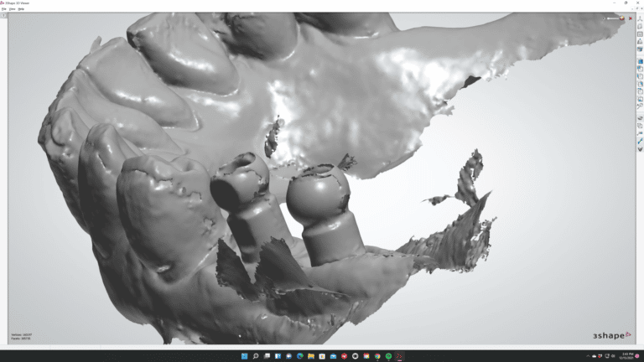The width and height of the screenshot is (644, 362).
Task: Click the gray surface shading icon
Action: 640,118
